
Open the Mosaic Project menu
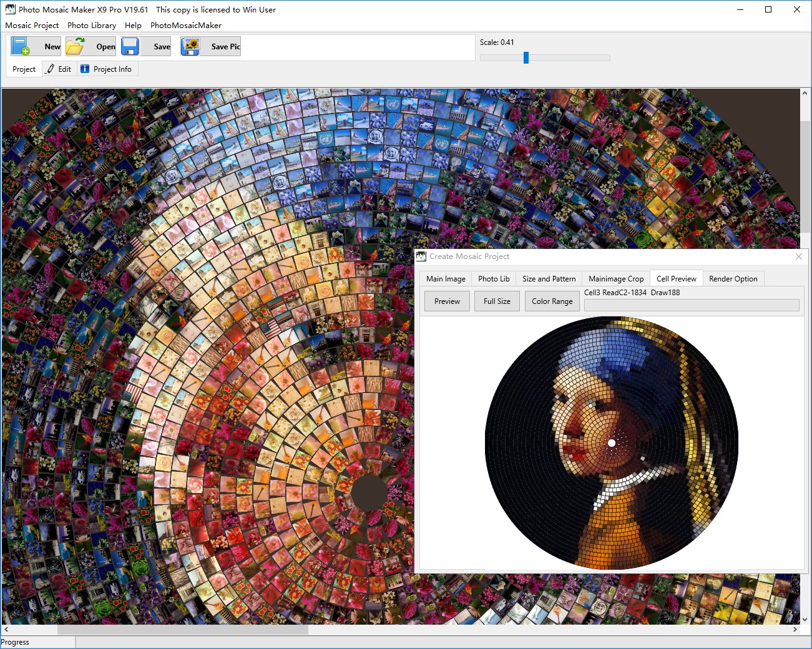point(32,26)
